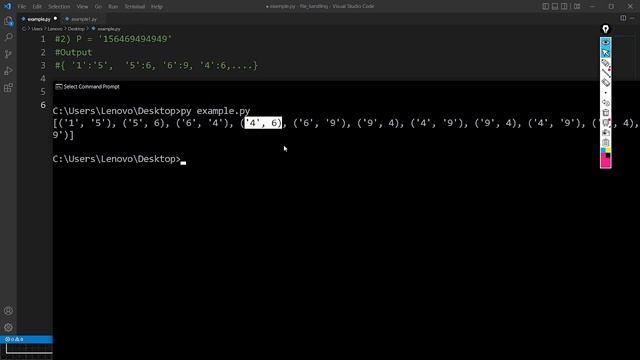
Task: Choose the magenta color swatch in annotation toolbar
Action: coord(605,162)
